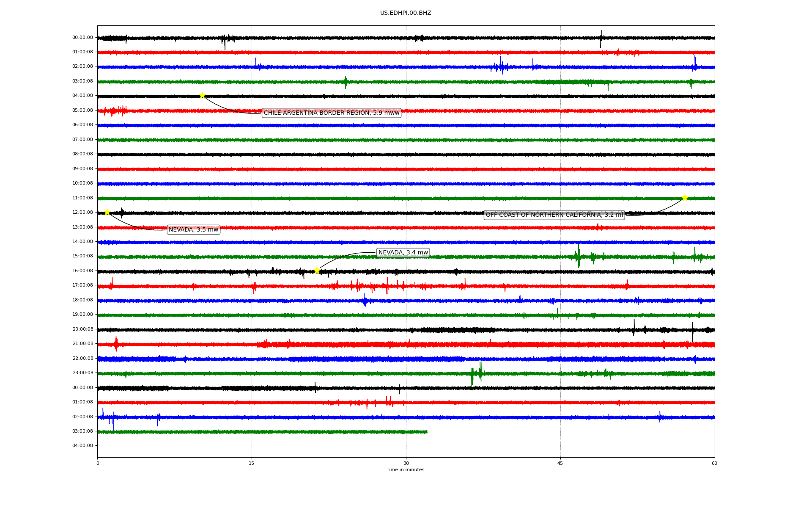The height and width of the screenshot is (508, 812).
Task: Click the US.EDHPI.00.BHZ plot title
Action: [405, 13]
